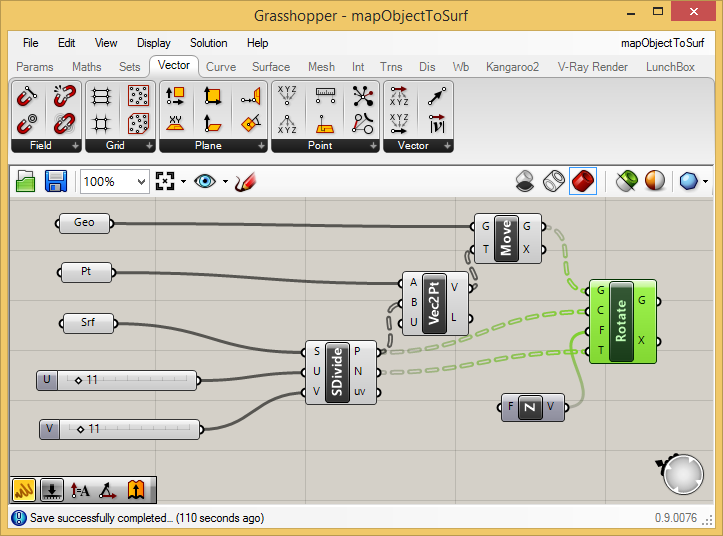Toggle wireframe preview mode
The width and height of the screenshot is (723, 536).
click(553, 181)
